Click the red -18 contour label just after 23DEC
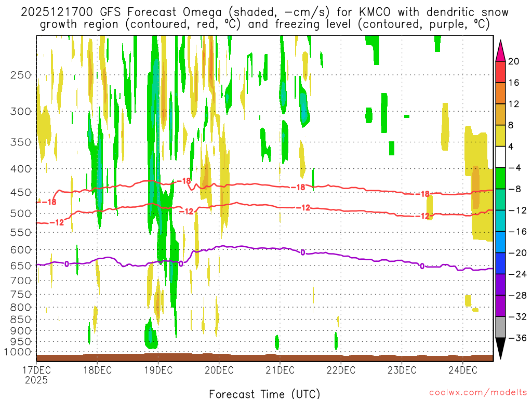The image size is (532, 399). pos(422,194)
